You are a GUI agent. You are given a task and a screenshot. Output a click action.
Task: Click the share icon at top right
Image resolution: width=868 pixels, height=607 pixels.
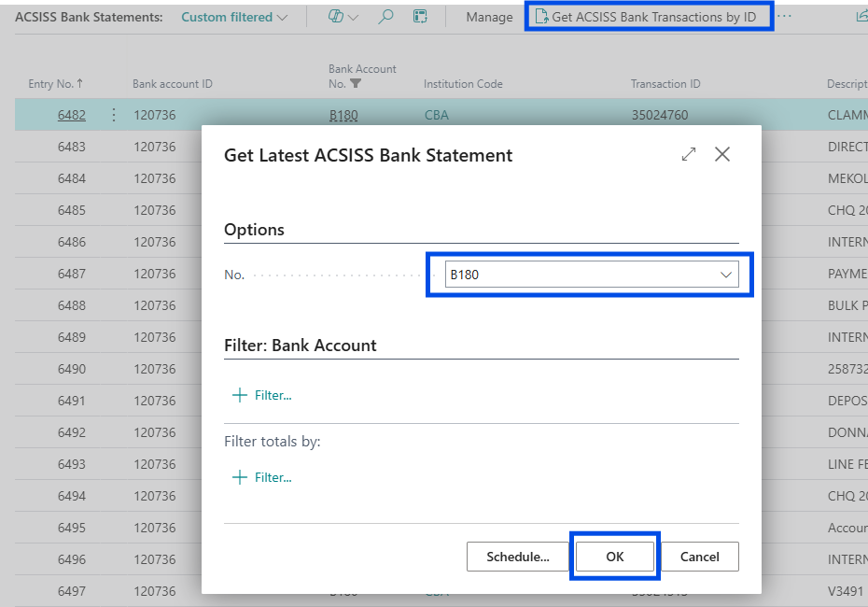coord(861,17)
